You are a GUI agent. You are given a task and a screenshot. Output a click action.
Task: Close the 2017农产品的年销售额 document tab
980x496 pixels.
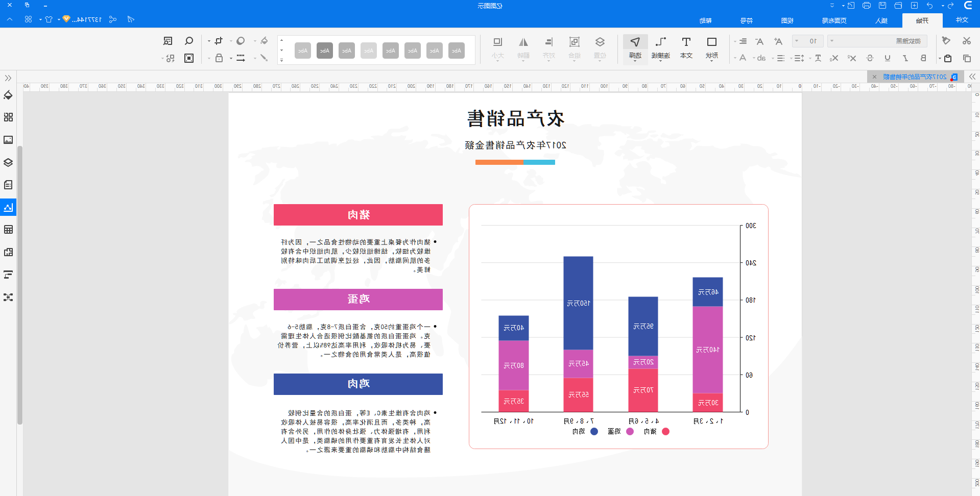pos(874,77)
